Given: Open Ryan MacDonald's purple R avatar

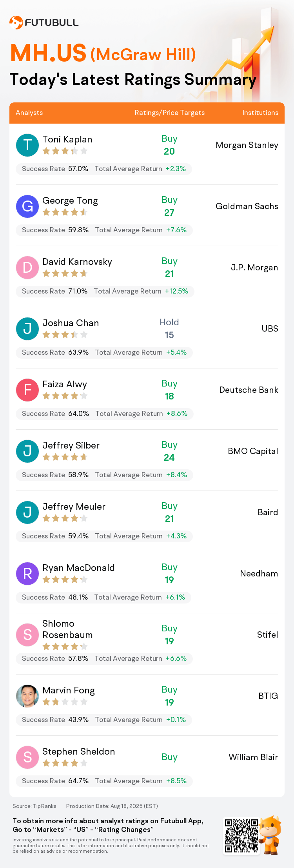Looking at the screenshot, I should coord(27,573).
